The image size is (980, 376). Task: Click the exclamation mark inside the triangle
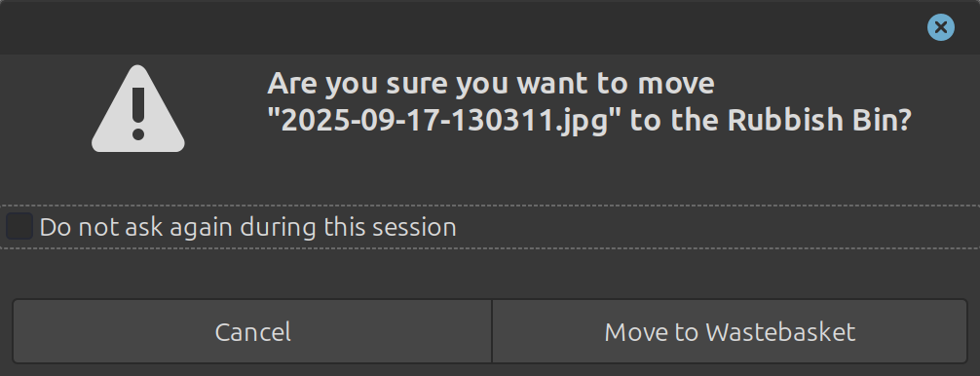click(138, 113)
